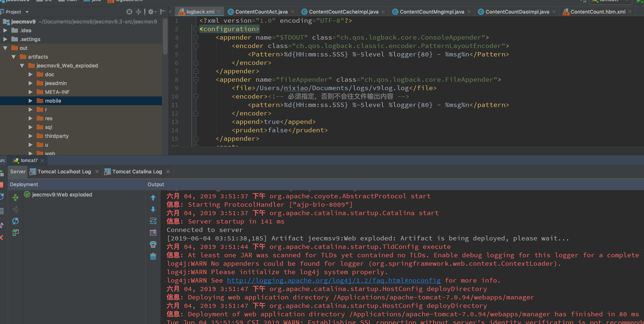Hide the Project tool window
Viewport: 644px width, 324px height.
163,12
